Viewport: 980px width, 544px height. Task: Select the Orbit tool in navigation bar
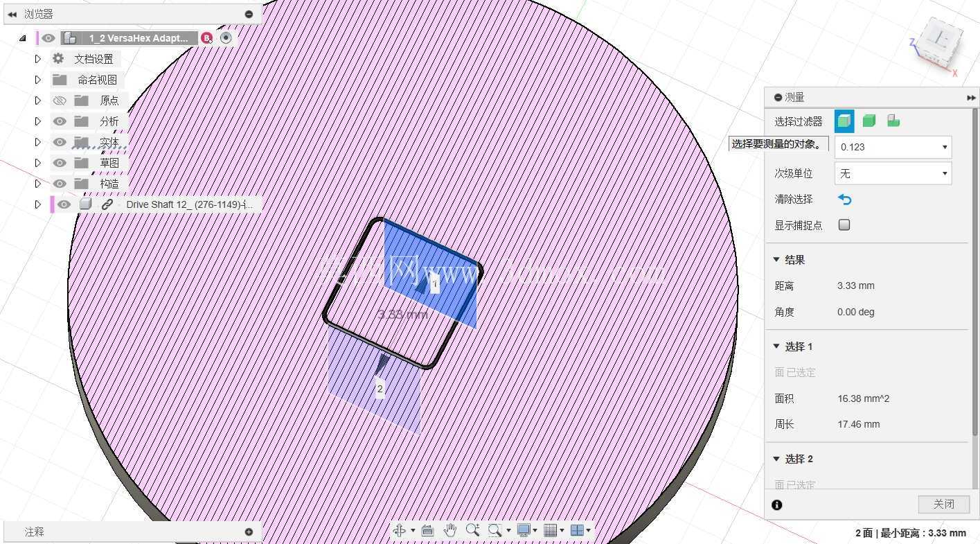point(400,530)
